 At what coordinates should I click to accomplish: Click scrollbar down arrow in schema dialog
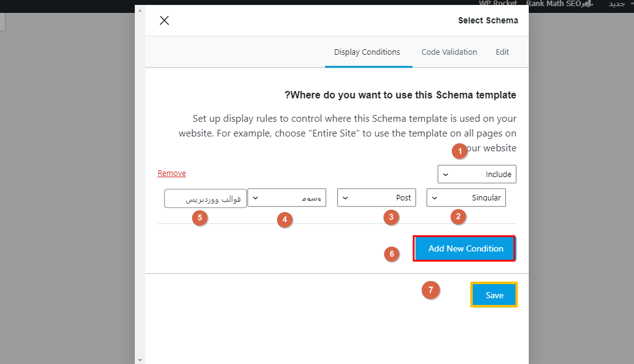[140, 360]
